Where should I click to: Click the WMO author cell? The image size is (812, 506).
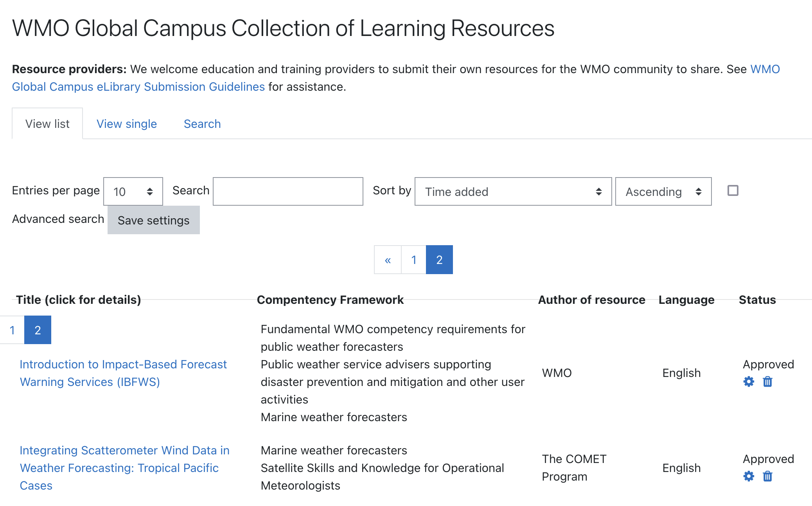(557, 373)
